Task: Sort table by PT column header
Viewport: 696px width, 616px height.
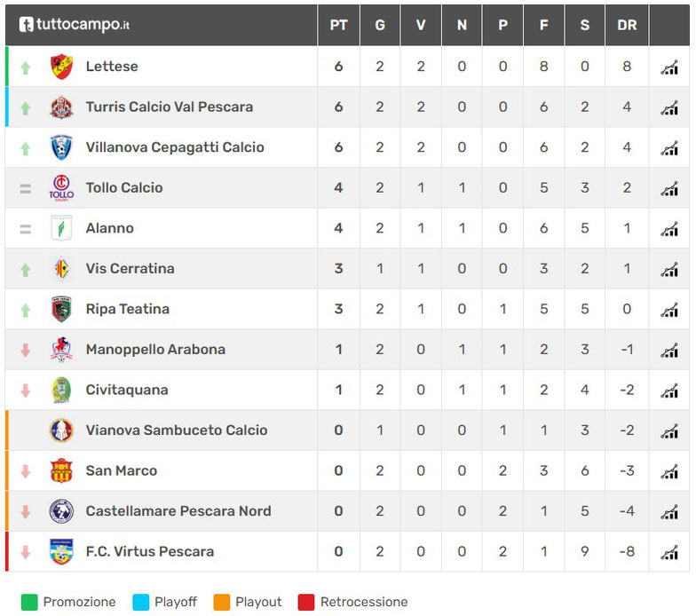Action: tap(338, 25)
